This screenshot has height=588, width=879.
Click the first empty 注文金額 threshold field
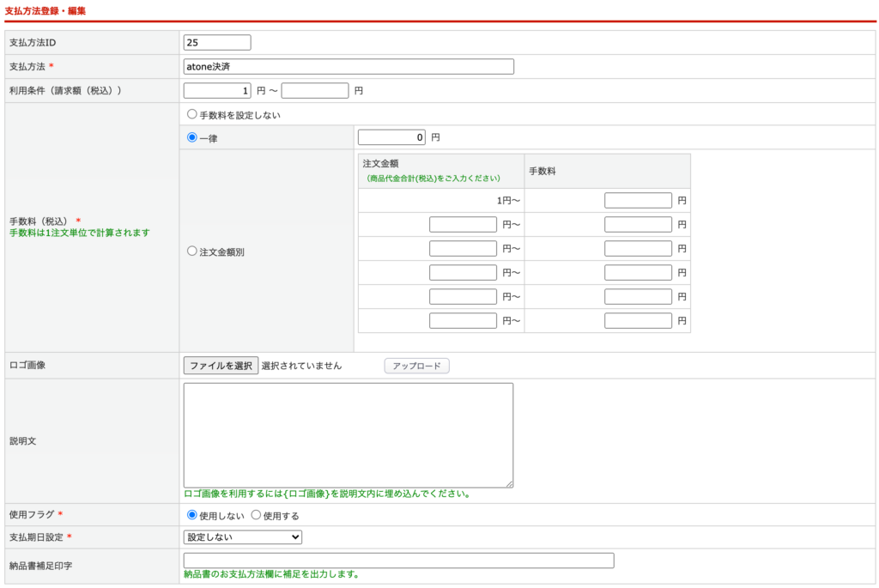click(x=463, y=225)
